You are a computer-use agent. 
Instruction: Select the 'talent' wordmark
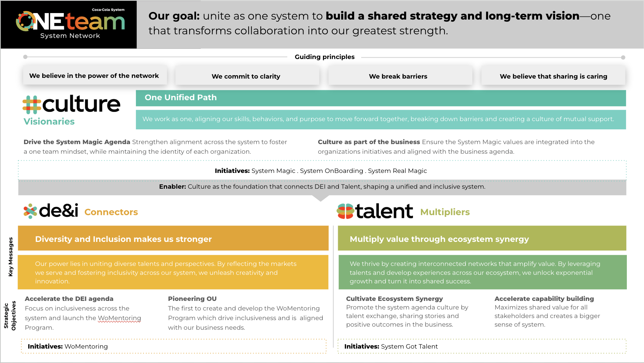(384, 211)
